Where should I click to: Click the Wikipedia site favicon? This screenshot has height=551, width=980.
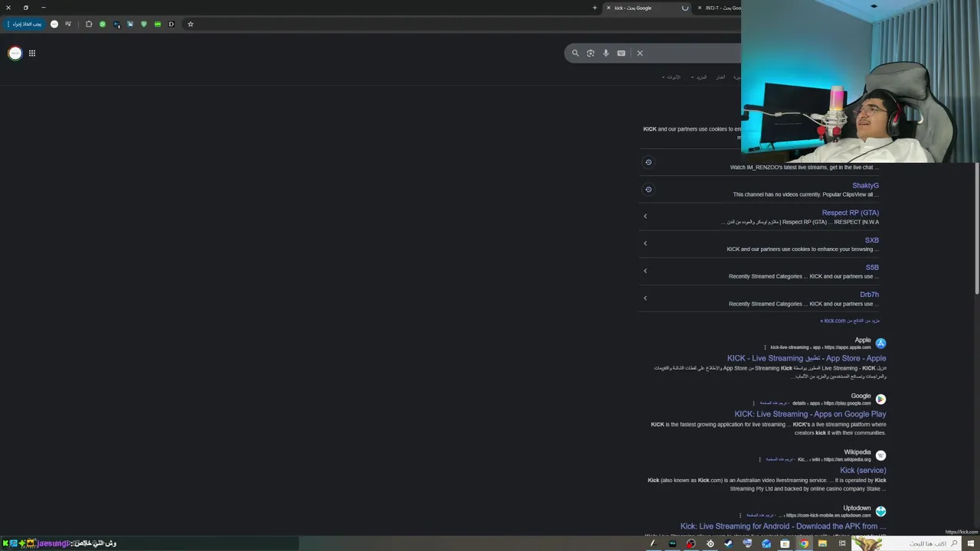880,455
